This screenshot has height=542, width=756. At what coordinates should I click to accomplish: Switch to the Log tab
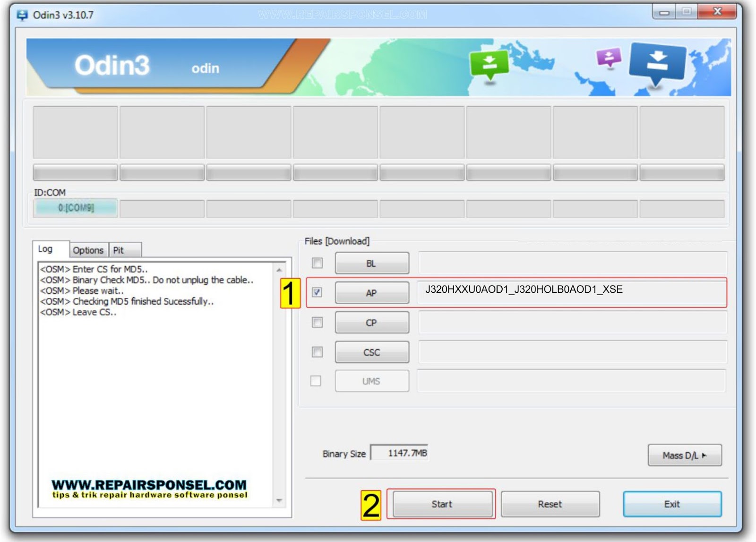click(51, 249)
